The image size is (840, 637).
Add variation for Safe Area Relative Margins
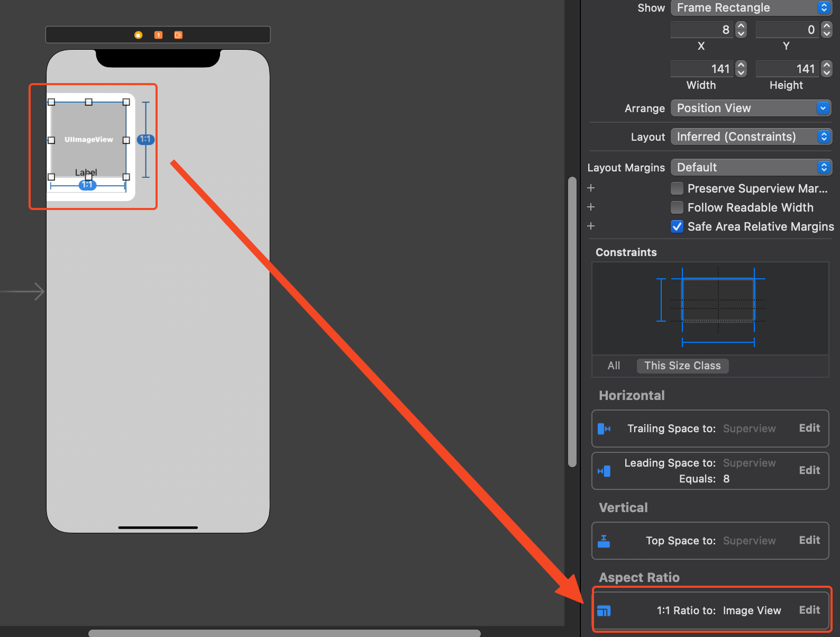pyautogui.click(x=591, y=226)
